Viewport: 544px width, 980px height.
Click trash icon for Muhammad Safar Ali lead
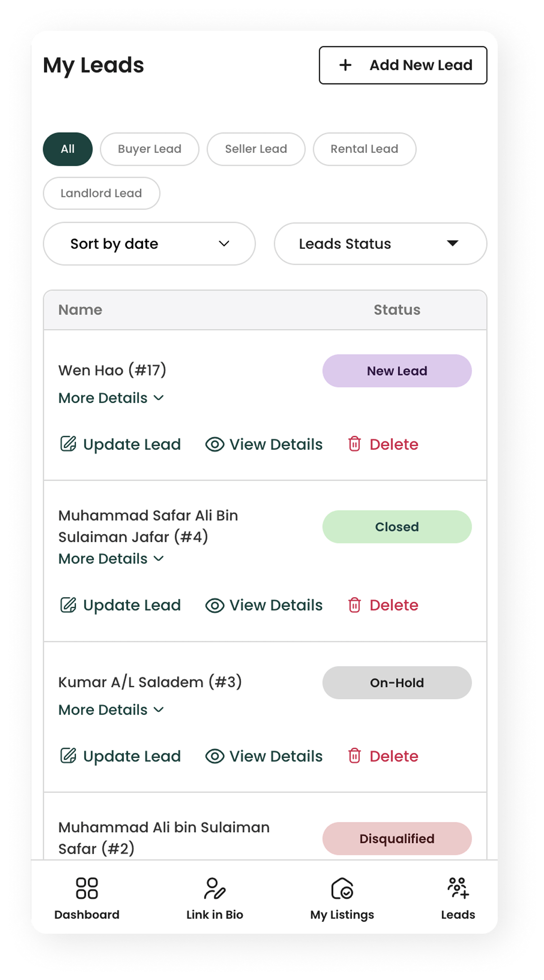(354, 604)
